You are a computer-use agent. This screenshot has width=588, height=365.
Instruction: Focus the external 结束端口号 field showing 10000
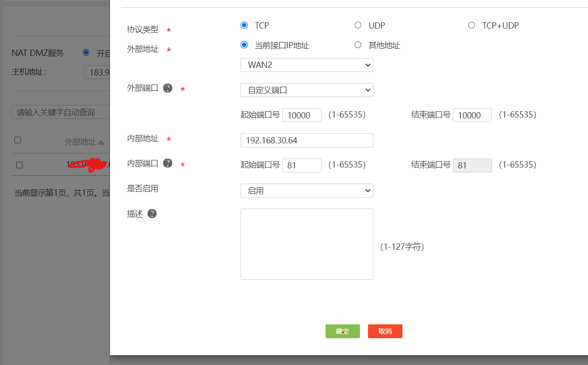pyautogui.click(x=472, y=115)
